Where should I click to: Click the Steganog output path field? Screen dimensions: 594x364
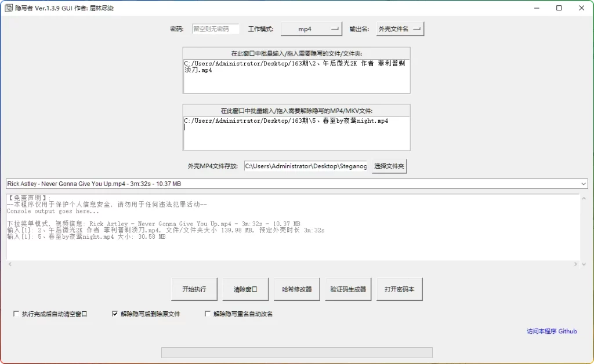[305, 166]
